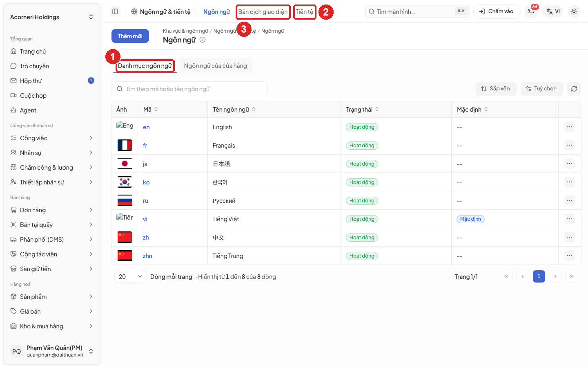Viewport: 588px width, 368px height.
Task: Click the Thêm mới button
Action: 130,36
